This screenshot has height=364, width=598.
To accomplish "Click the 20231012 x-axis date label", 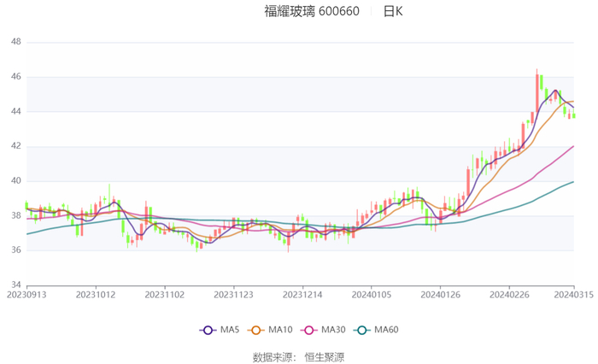I will pyautogui.click(x=96, y=295).
